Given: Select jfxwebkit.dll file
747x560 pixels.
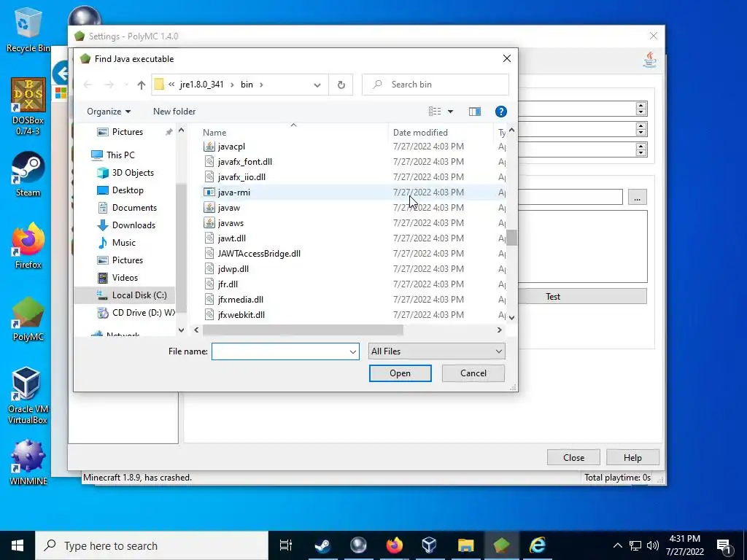Looking at the screenshot, I should [x=241, y=315].
